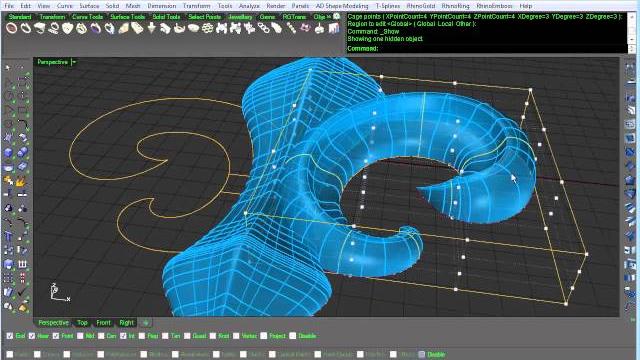Screen dimensions: 640x360
Task: Select the first ring tool icon
Action: pos(12,28)
